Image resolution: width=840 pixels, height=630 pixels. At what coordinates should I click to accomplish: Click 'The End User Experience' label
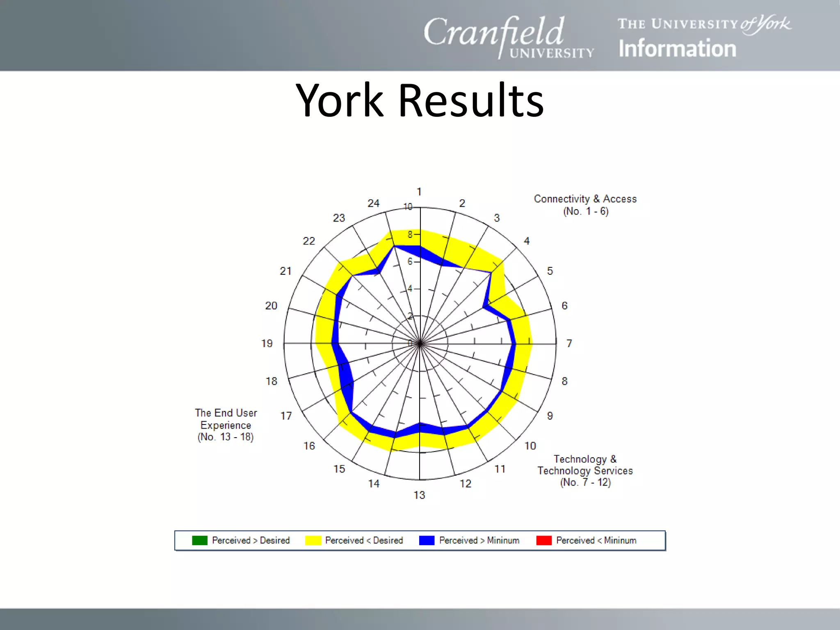[x=226, y=419]
